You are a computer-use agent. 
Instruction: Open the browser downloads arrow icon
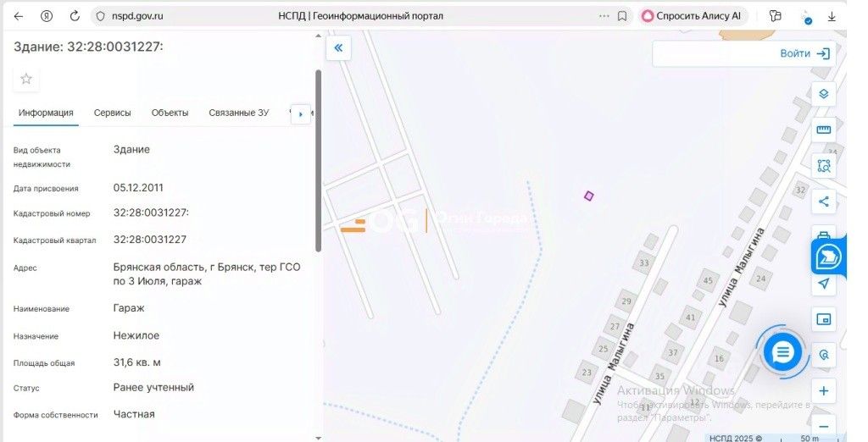point(832,17)
